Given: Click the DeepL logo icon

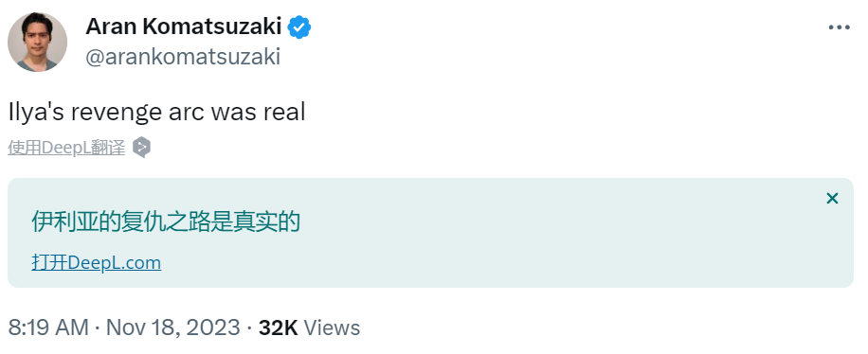Looking at the screenshot, I should [142, 148].
